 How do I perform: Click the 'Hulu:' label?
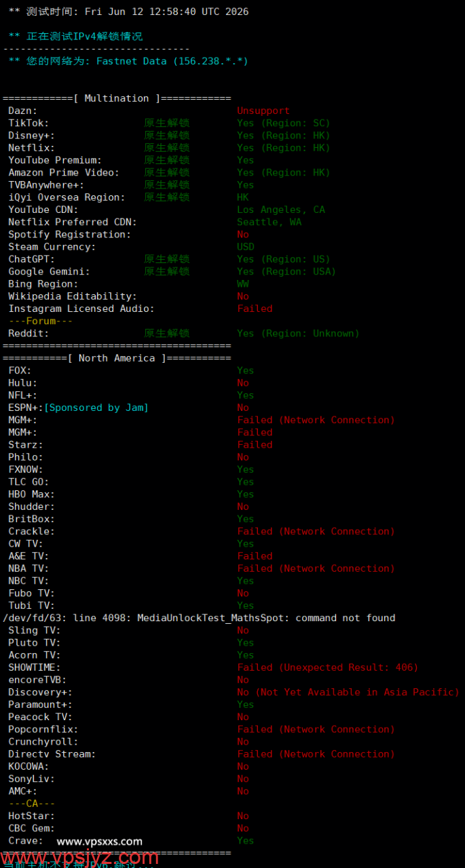(22, 382)
